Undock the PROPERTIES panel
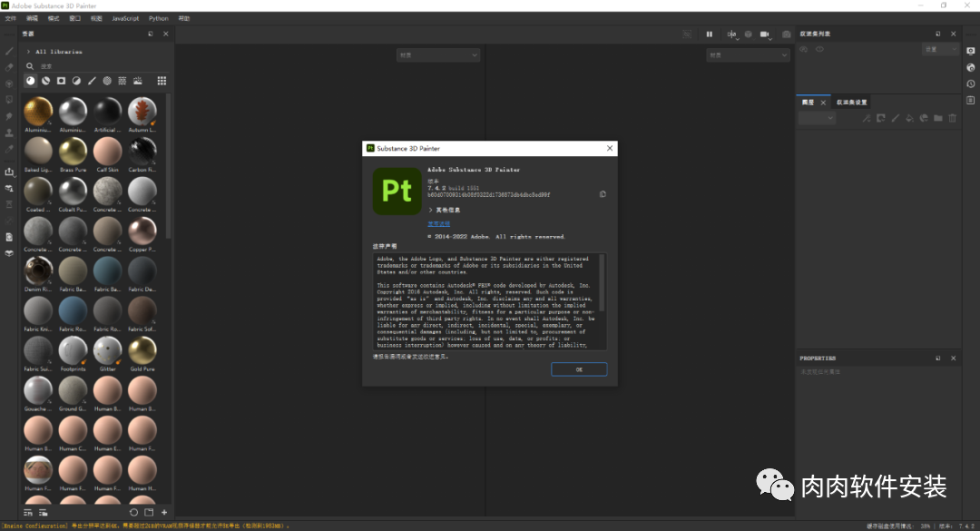This screenshot has height=531, width=980. pyautogui.click(x=938, y=359)
